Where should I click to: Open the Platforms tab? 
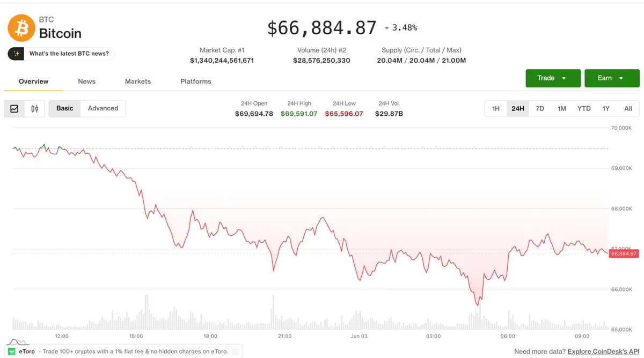pos(196,81)
